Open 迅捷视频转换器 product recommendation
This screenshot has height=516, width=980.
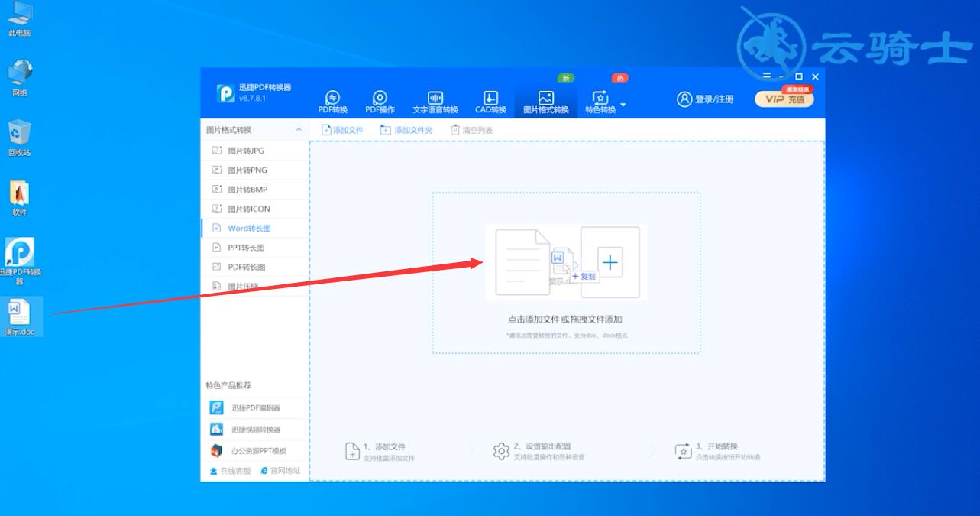(x=255, y=429)
